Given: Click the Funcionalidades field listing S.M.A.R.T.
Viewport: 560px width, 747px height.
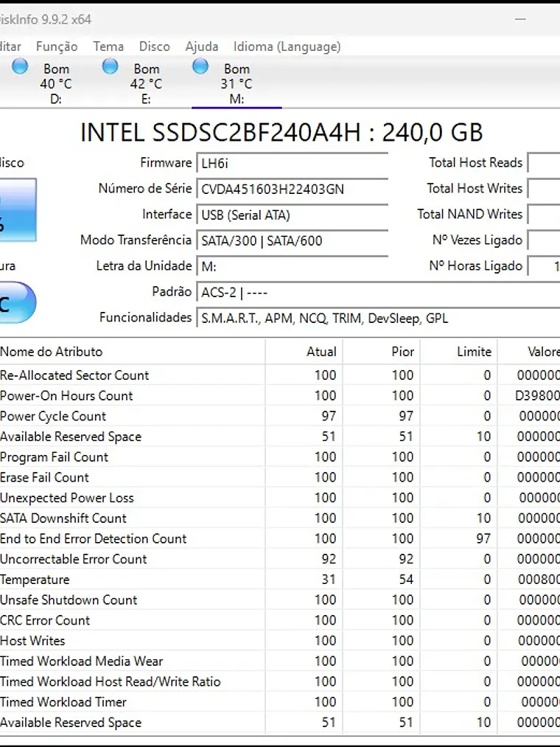Looking at the screenshot, I should (378, 317).
